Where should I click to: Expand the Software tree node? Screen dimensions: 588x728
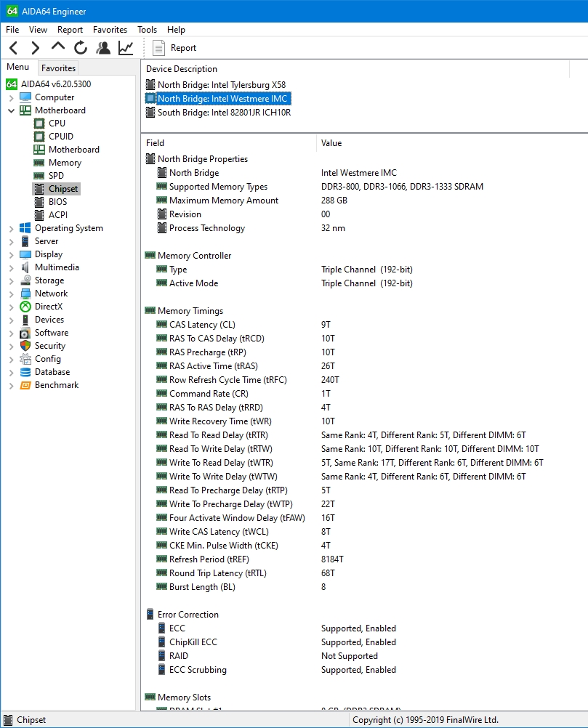11,333
